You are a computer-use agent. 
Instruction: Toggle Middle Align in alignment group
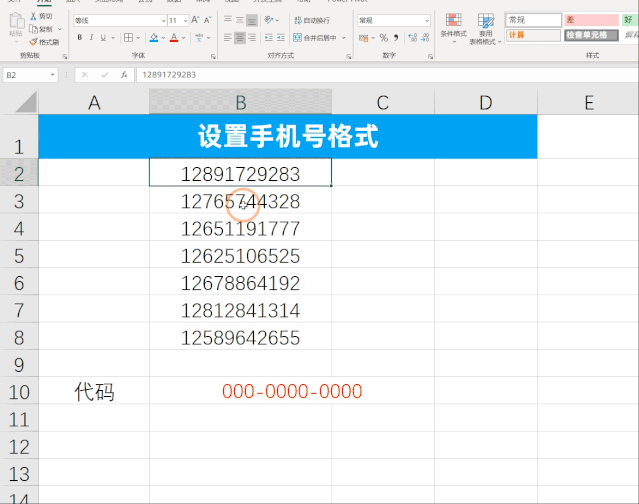pyautogui.click(x=240, y=20)
